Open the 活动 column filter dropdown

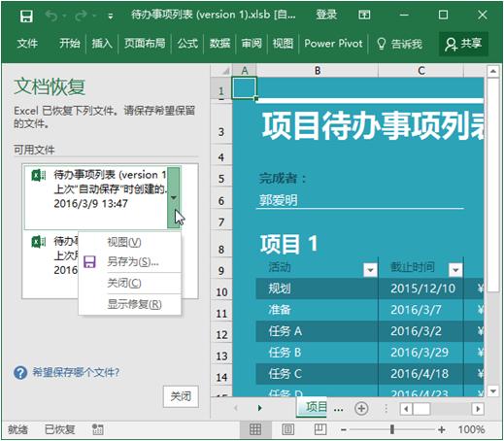click(370, 269)
